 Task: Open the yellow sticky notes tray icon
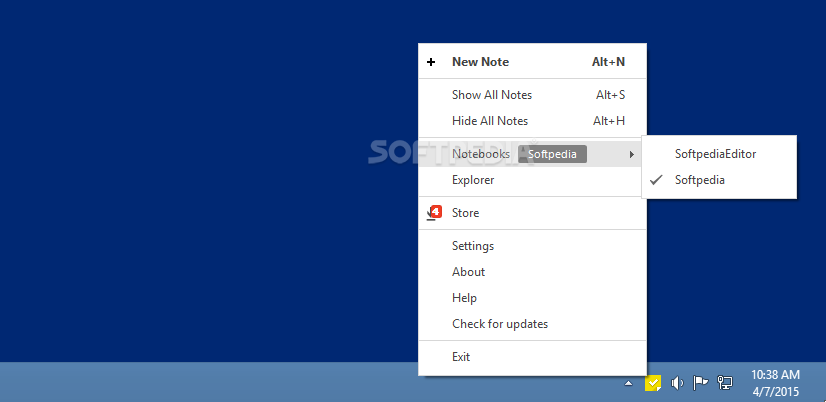(653, 383)
